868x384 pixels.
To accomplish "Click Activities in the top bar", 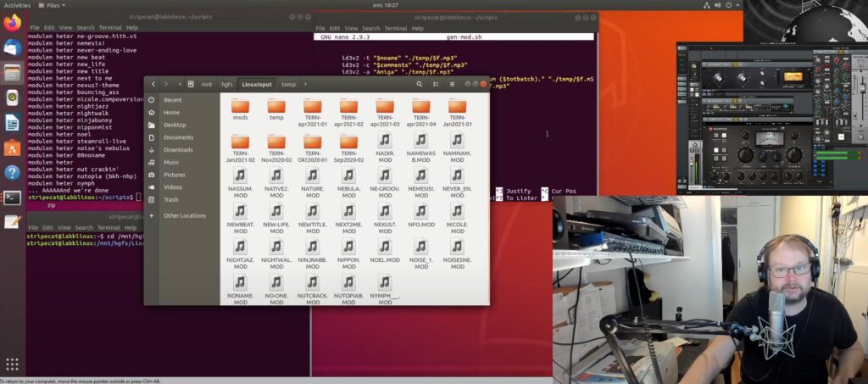I will tap(17, 5).
